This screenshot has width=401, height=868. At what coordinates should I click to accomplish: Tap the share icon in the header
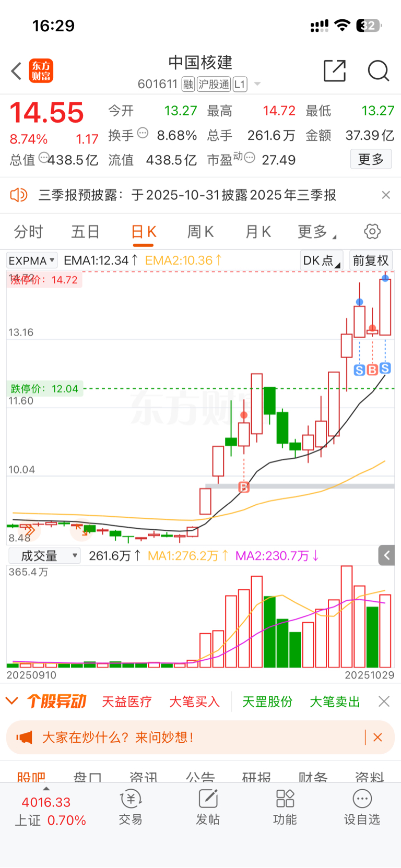coord(335,70)
